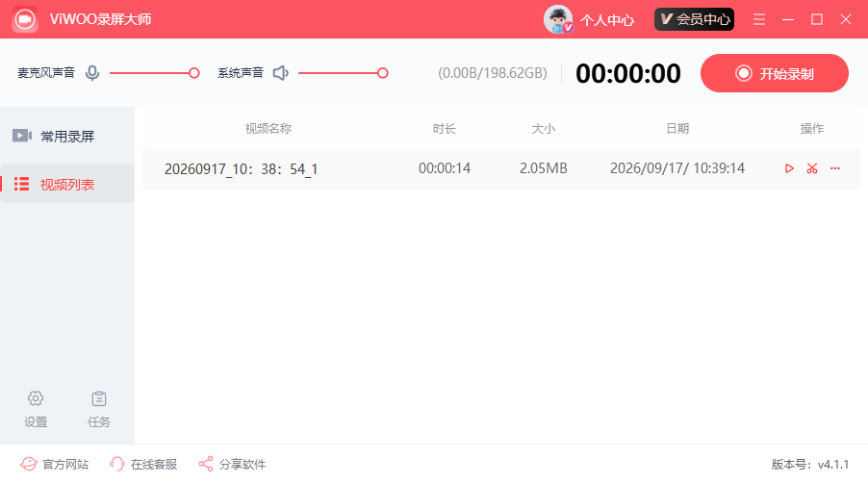Mute the microphone icon
Image resolution: width=868 pixels, height=483 pixels.
coord(92,73)
